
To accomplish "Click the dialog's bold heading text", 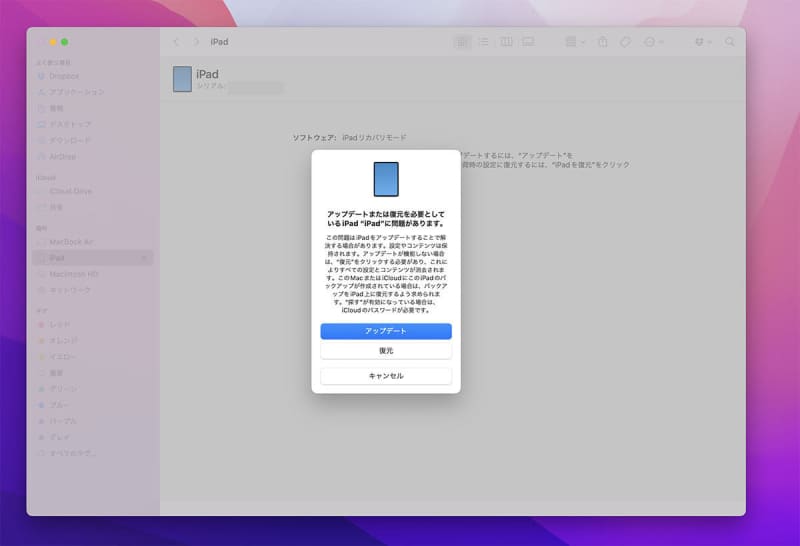I will click(x=386, y=219).
